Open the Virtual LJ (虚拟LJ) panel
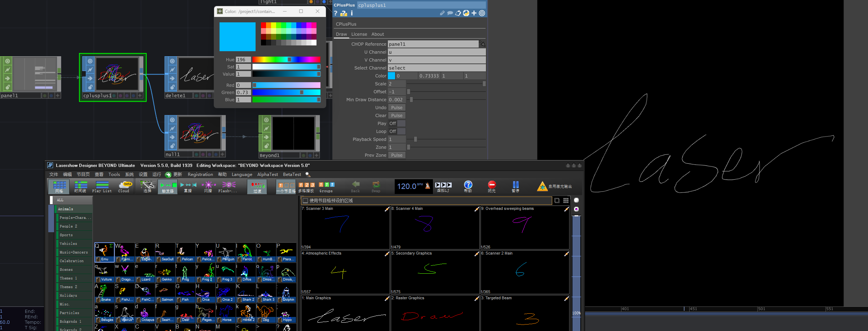The height and width of the screenshot is (331, 868). tap(443, 187)
